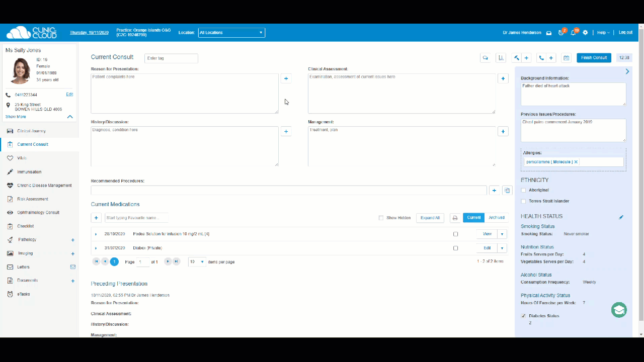Click the Favourite name medication search field
This screenshot has width=644, height=362.
pyautogui.click(x=136, y=218)
